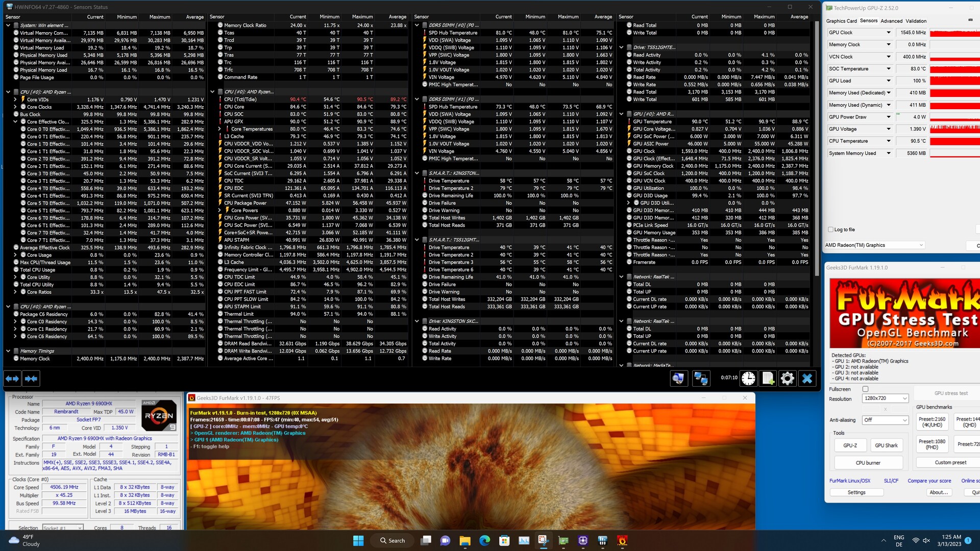Expand Core Powers row

[x=219, y=210]
